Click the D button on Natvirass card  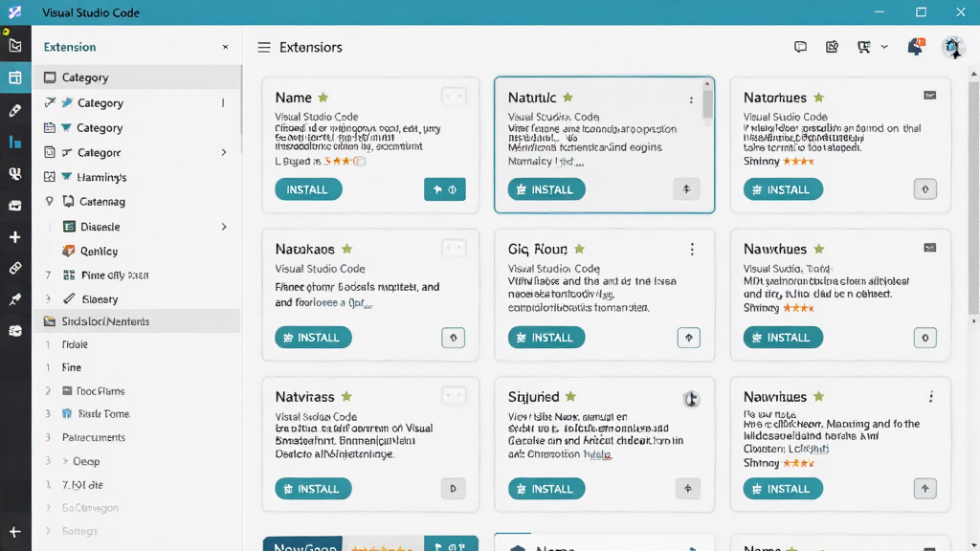453,489
